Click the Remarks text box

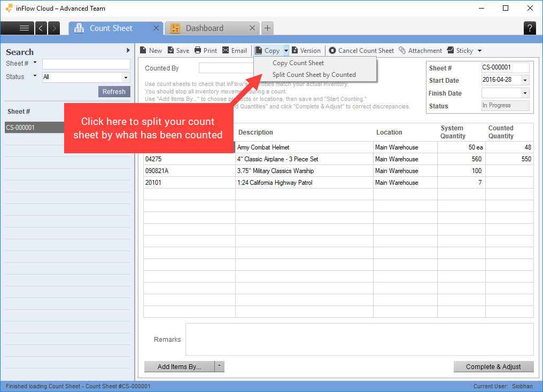coord(360,340)
